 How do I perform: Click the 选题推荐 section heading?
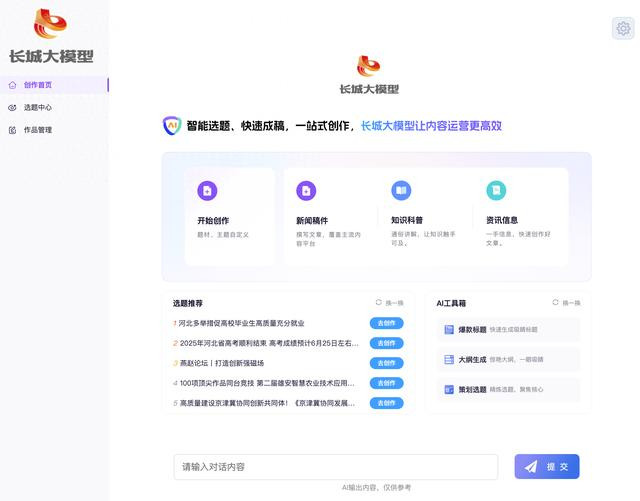[188, 303]
